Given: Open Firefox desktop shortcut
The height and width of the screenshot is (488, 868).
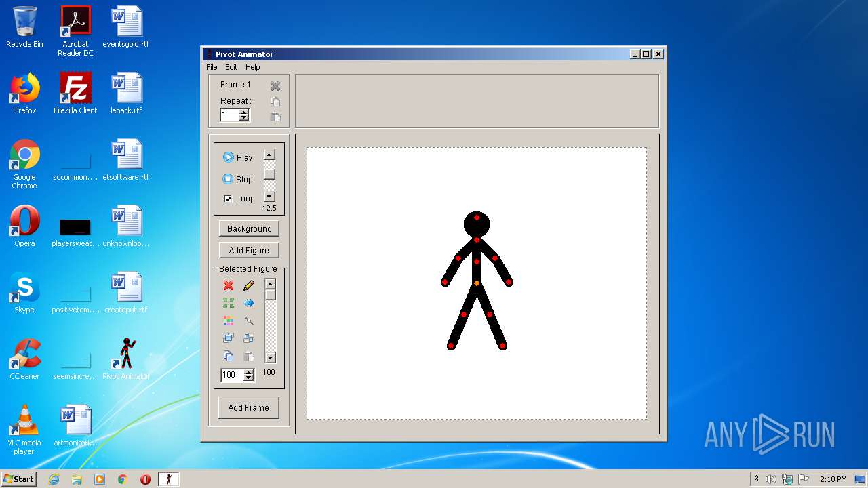Looking at the screenshot, I should tap(24, 94).
